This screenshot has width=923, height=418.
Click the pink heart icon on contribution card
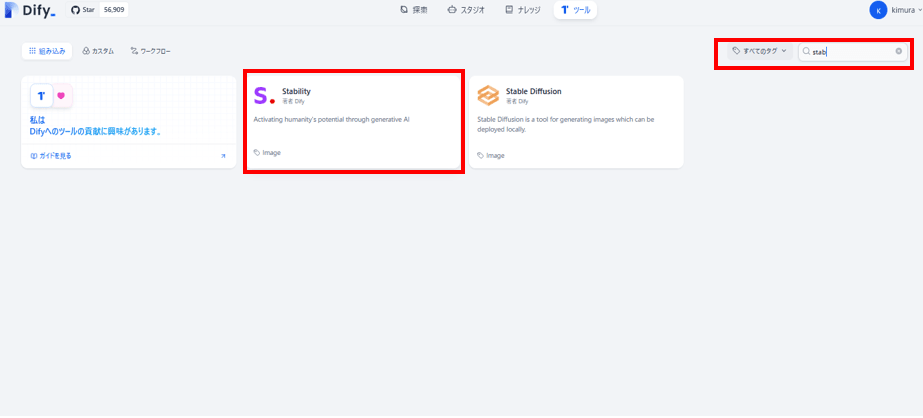(x=61, y=96)
